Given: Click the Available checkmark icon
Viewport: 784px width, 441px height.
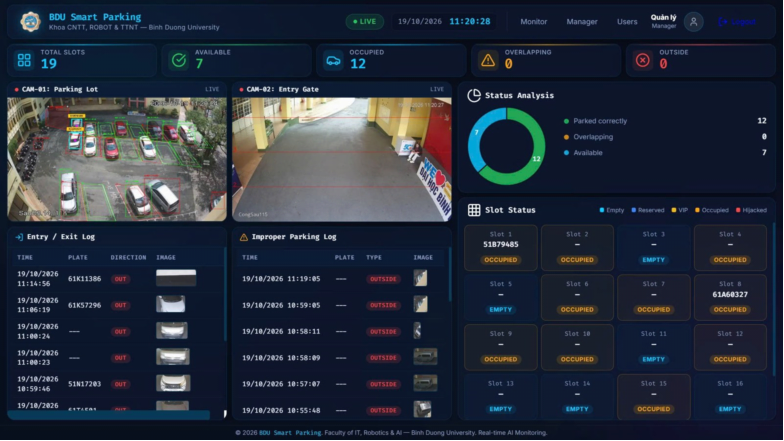Looking at the screenshot, I should tap(179, 60).
